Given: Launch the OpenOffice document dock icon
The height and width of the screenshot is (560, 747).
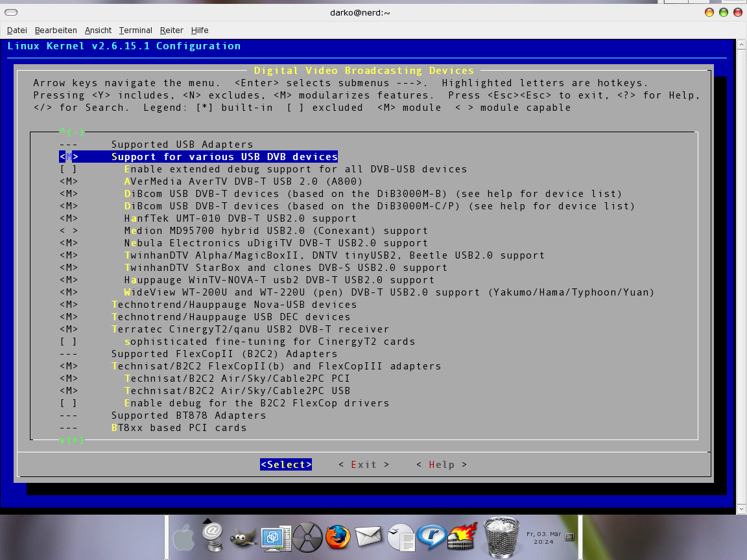Looking at the screenshot, I should coord(401,537).
